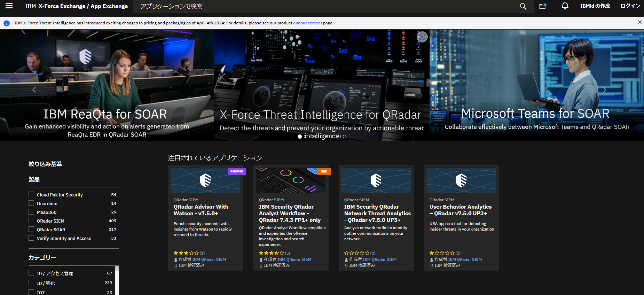Click star rating on Network Threat Analytics card
The width and height of the screenshot is (644, 295).
[357, 253]
